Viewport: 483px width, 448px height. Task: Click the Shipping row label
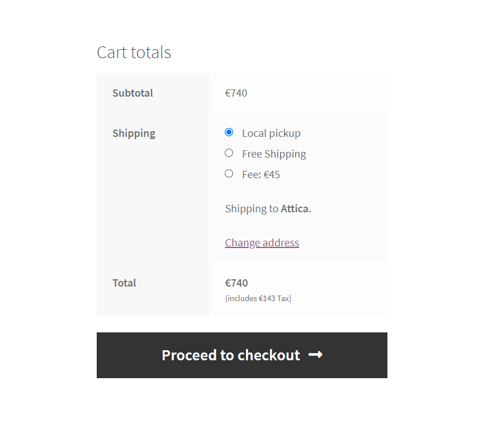coord(134,134)
